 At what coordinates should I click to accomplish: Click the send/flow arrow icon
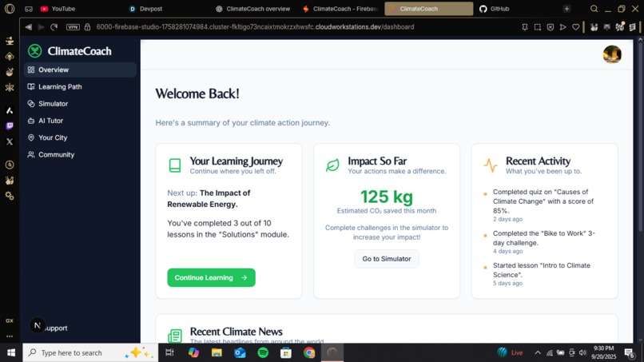563,27
